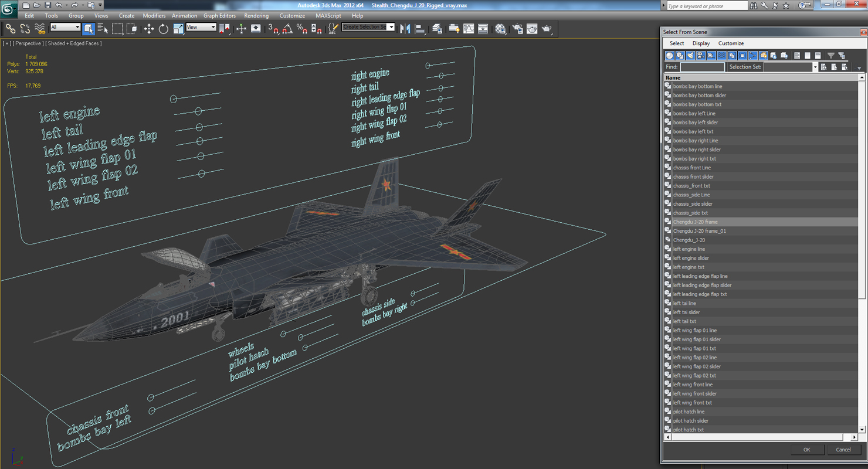868x469 pixels.
Task: Click the Select and Manipulate icon
Action: click(241, 28)
